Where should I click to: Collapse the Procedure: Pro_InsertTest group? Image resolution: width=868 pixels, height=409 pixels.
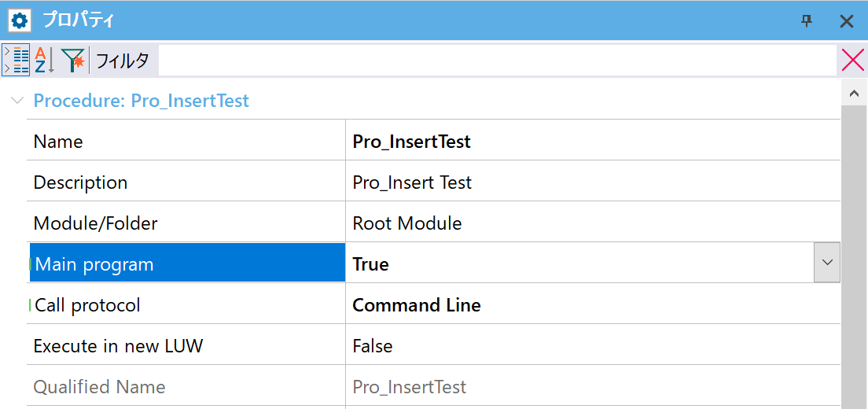click(x=18, y=101)
